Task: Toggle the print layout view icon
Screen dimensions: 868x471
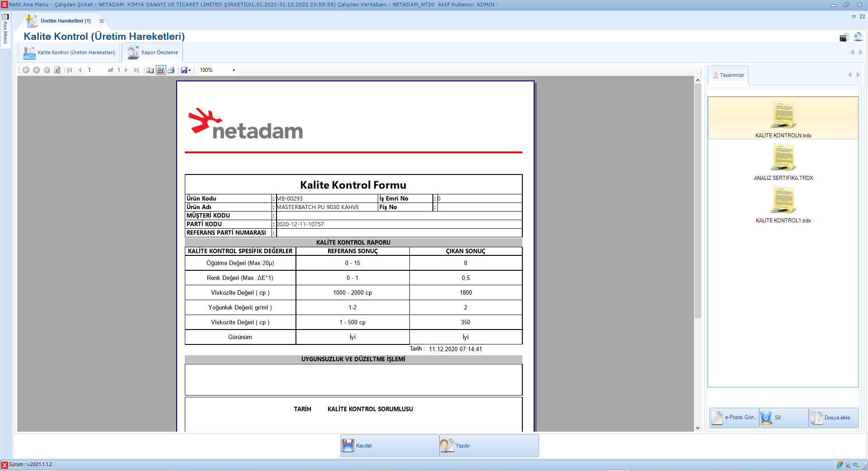Action: pos(161,70)
